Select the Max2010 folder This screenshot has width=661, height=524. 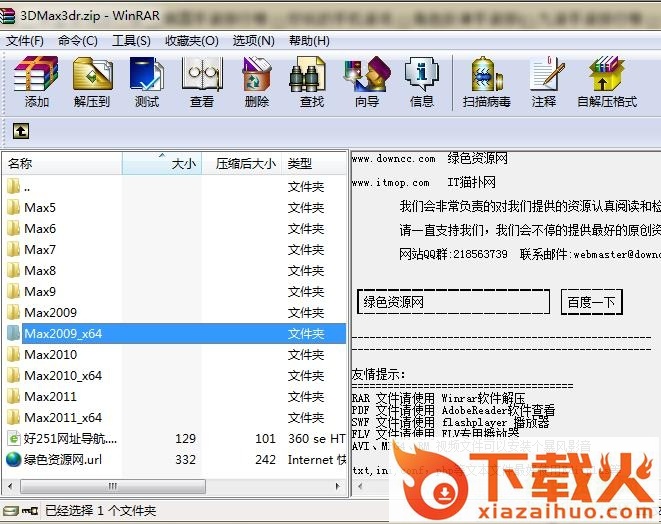173,355
